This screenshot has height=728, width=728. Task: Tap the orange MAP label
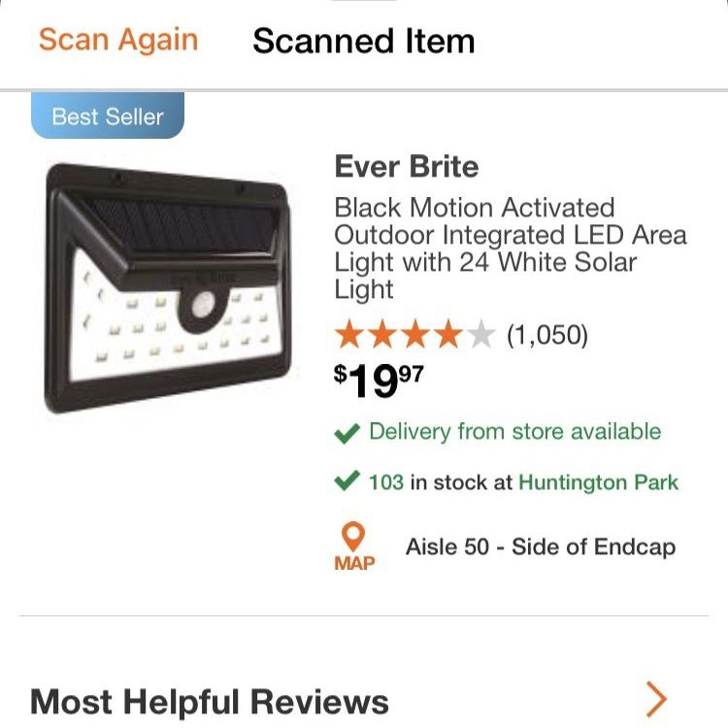coord(354,563)
